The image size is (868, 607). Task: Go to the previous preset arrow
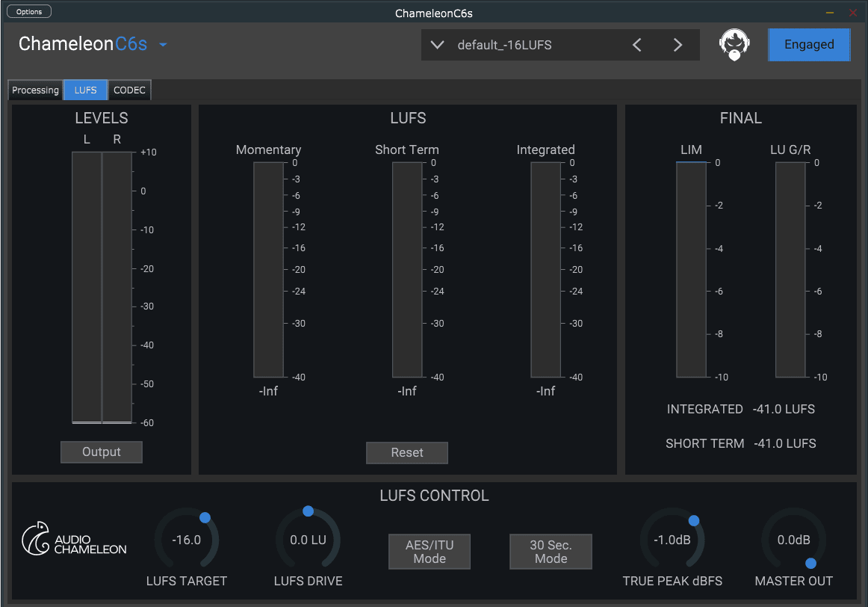637,45
